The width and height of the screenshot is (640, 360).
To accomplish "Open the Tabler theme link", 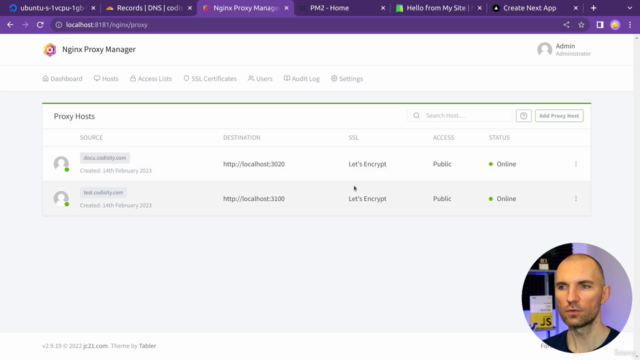I will tap(147, 346).
